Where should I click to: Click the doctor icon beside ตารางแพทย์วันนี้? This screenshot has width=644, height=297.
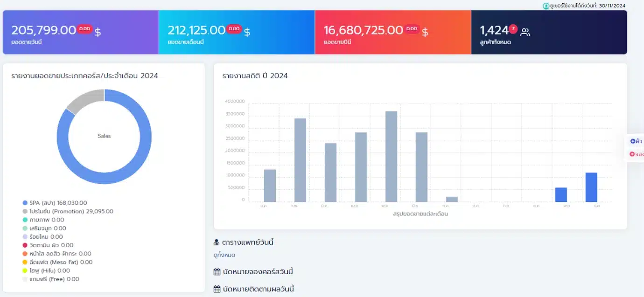click(x=217, y=242)
